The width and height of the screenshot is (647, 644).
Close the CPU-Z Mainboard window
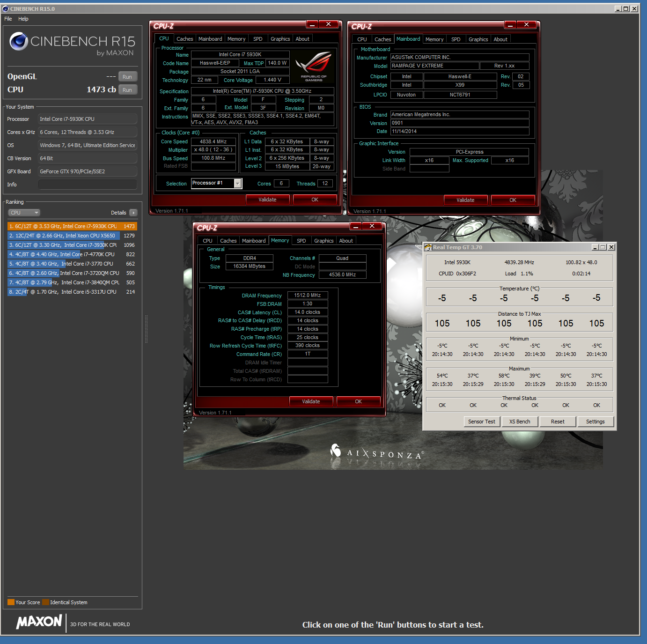(526, 24)
